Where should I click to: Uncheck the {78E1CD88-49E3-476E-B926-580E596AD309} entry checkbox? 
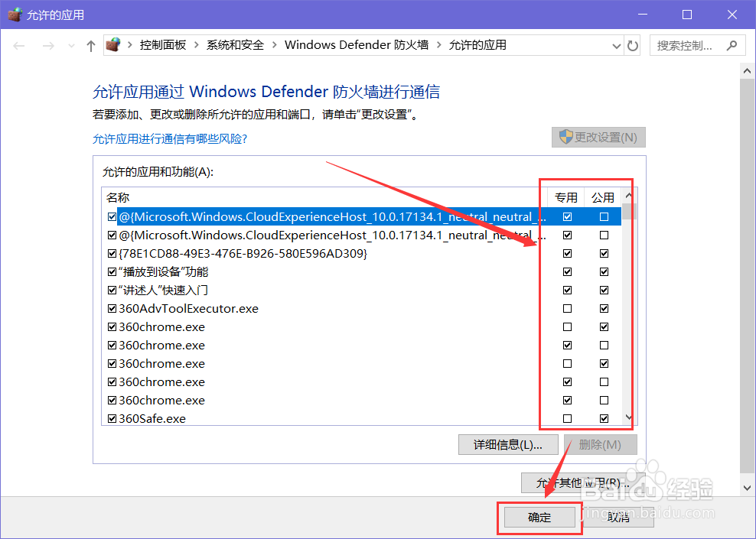click(112, 253)
